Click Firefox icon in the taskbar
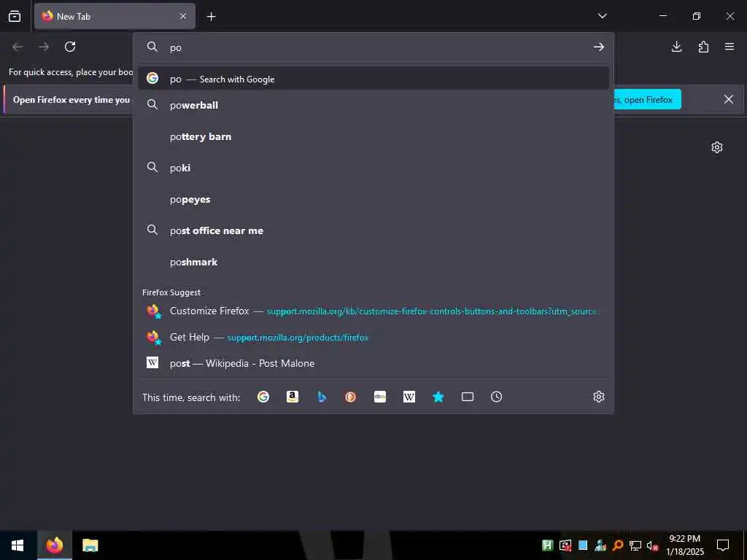 [54, 545]
